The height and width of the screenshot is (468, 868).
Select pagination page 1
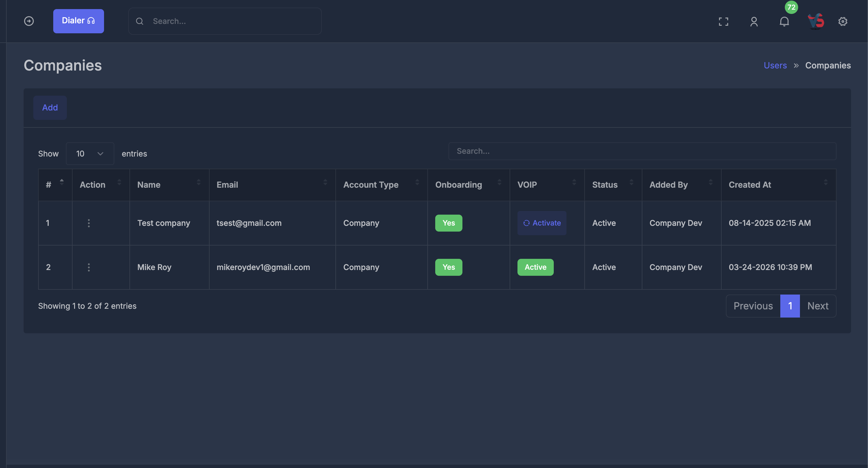point(790,306)
